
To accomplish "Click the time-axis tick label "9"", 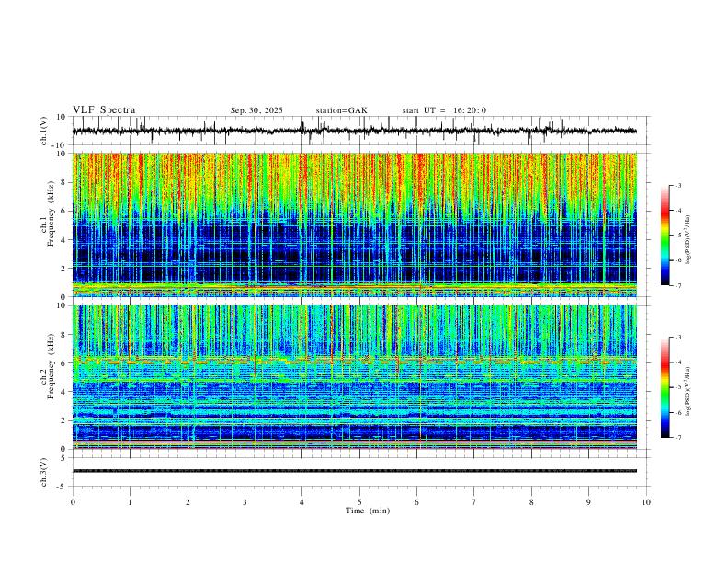I will [588, 502].
